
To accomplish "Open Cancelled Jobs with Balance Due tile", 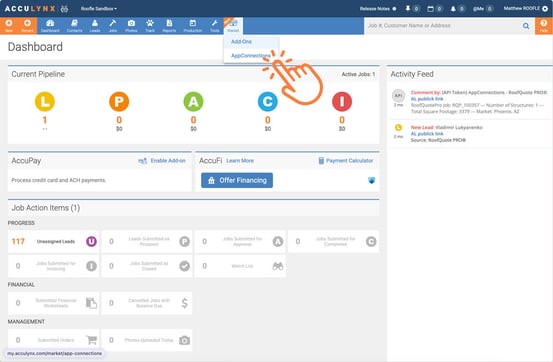I will click(x=147, y=303).
